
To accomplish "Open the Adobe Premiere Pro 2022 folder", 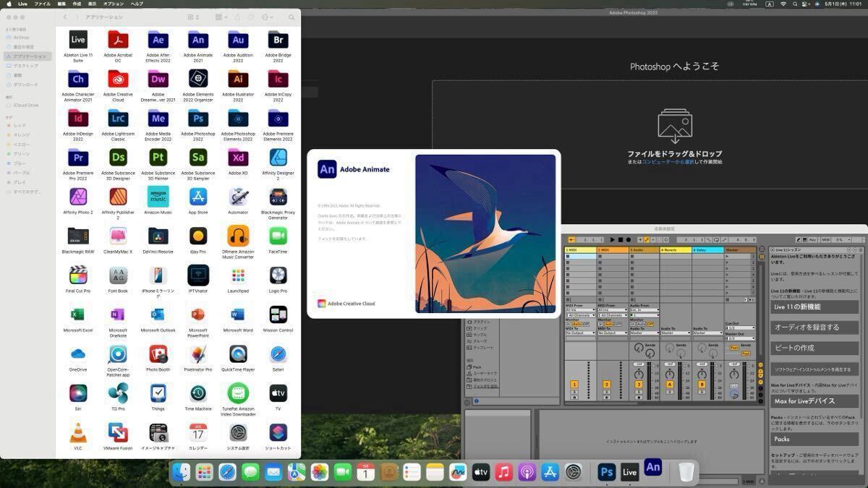I will click(78, 157).
